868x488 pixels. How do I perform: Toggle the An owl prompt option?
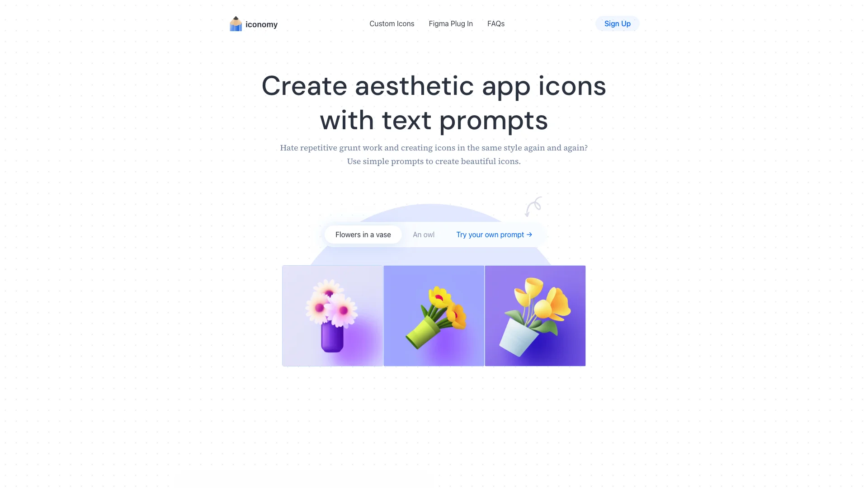(x=423, y=234)
